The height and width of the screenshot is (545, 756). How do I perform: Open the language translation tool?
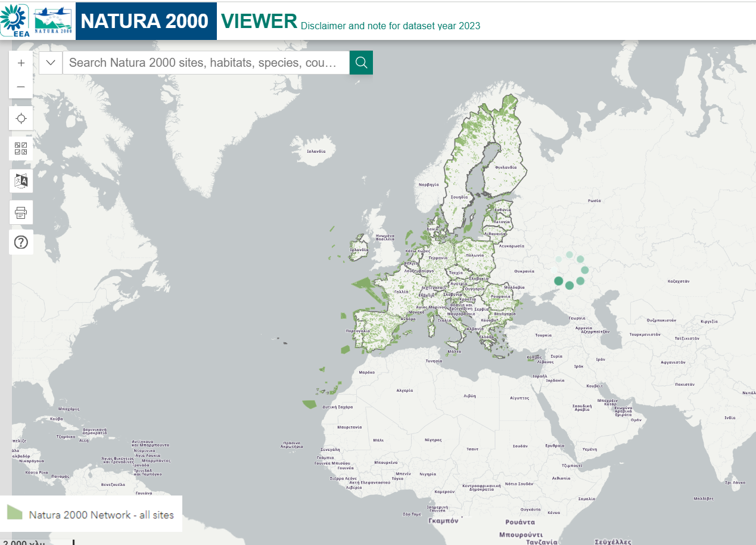click(21, 180)
